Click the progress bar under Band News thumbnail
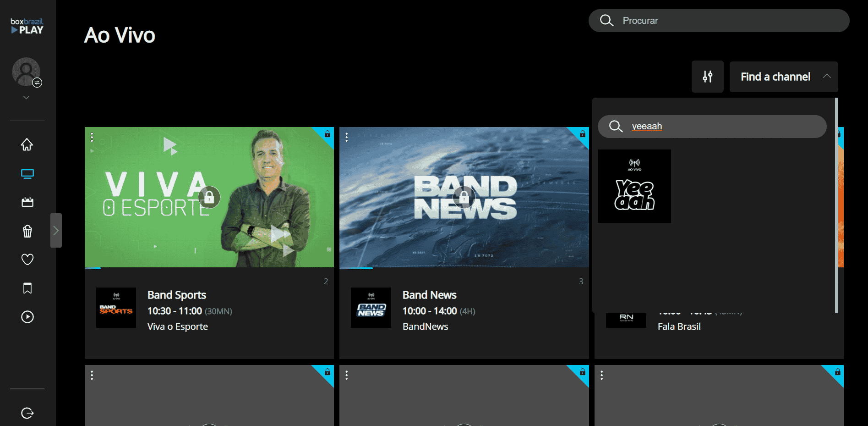 pyautogui.click(x=464, y=268)
